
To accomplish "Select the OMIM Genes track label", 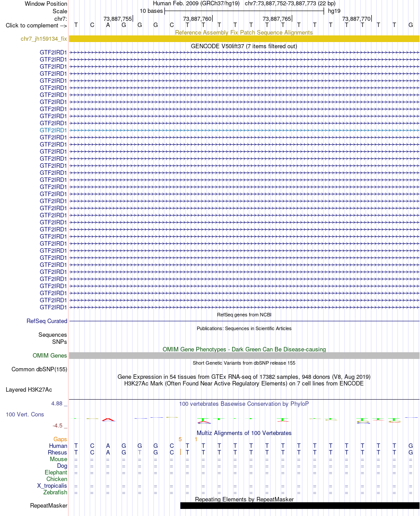I will [50, 356].
